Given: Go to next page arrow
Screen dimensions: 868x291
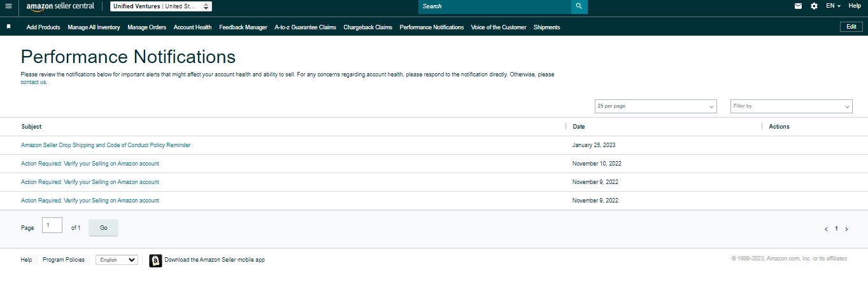Looking at the screenshot, I should (846, 229).
